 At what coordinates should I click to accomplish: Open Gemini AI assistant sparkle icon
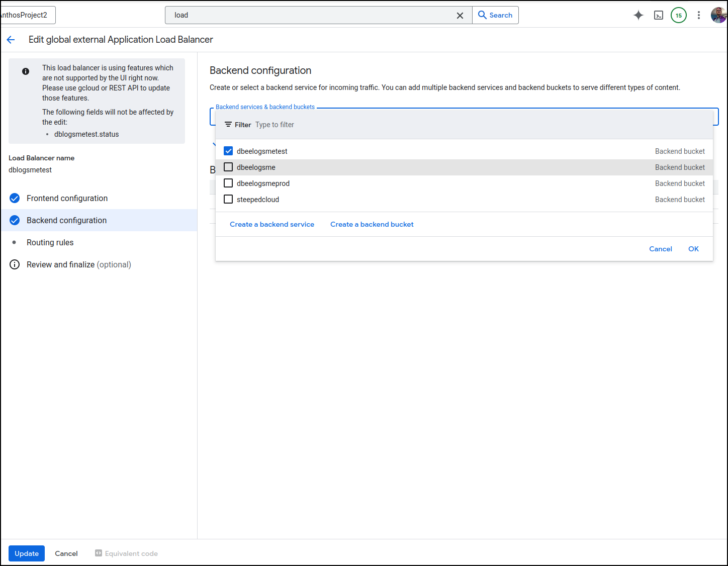tap(638, 15)
